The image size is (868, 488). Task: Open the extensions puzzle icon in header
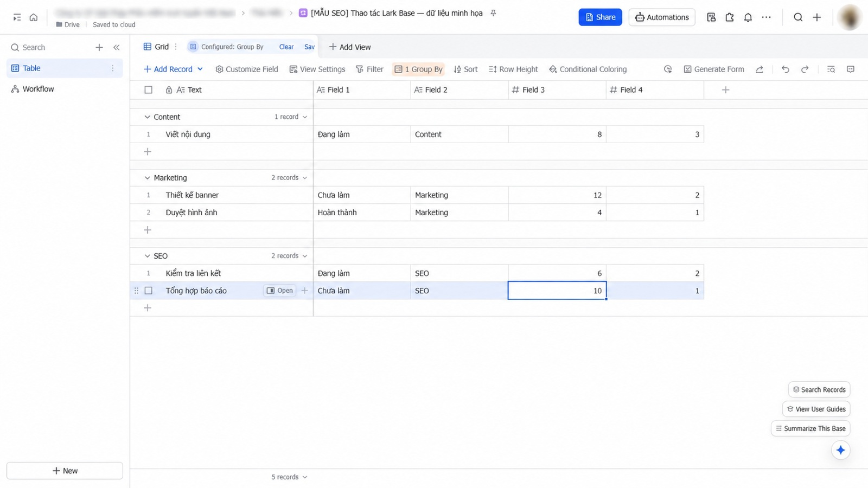(729, 17)
